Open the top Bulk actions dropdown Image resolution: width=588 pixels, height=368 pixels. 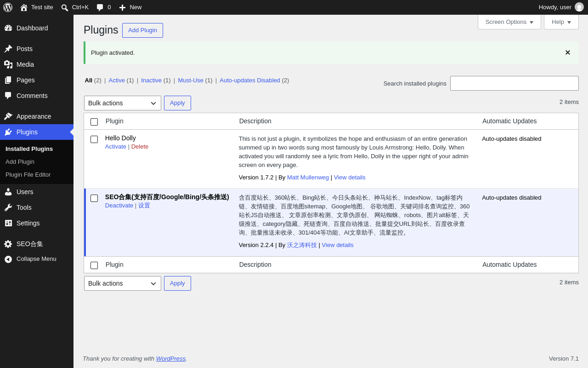tap(123, 103)
